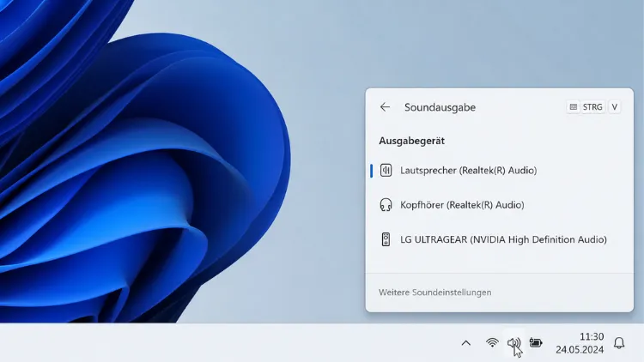Viewport: 644px width, 362px height.
Task: Show hidden tray icons with the chevron
Action: tap(465, 343)
